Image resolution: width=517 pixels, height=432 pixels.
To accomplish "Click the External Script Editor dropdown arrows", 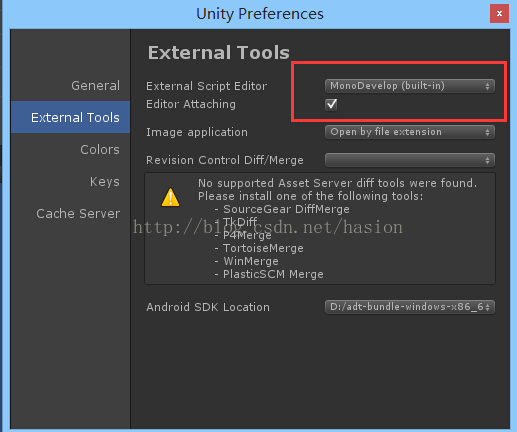I will click(x=487, y=86).
